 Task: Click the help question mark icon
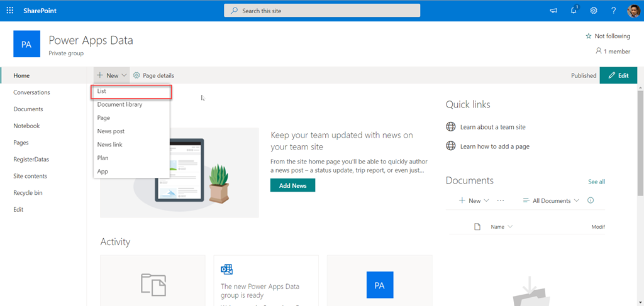[x=614, y=11]
